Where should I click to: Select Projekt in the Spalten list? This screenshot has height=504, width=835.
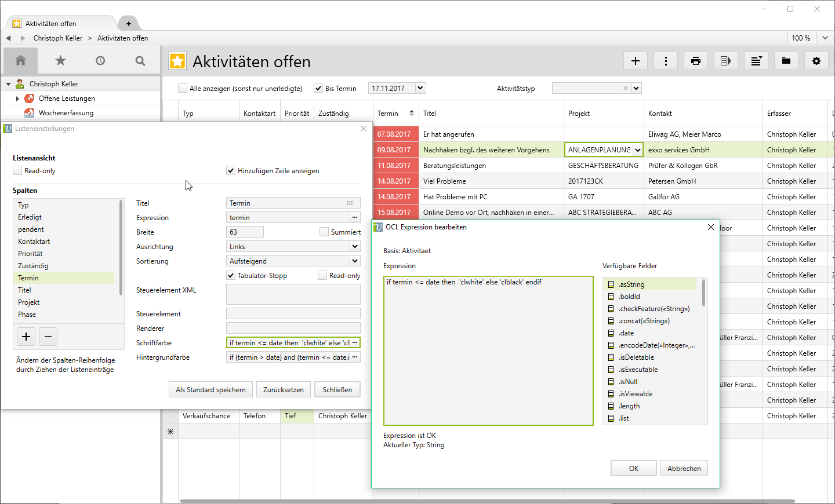(x=29, y=302)
